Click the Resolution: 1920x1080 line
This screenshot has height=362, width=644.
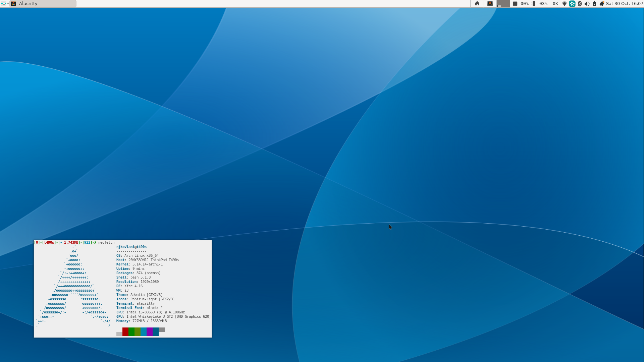138,282
